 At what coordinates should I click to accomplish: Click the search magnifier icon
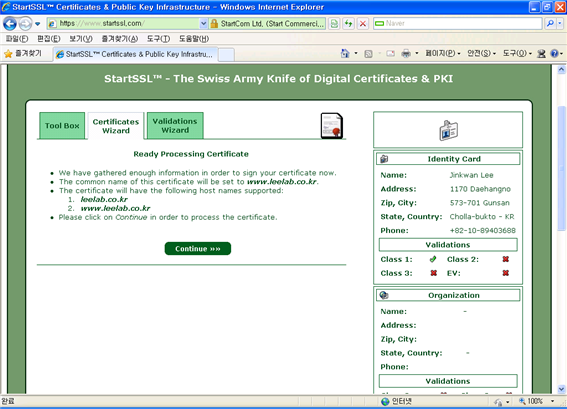pos(550,24)
